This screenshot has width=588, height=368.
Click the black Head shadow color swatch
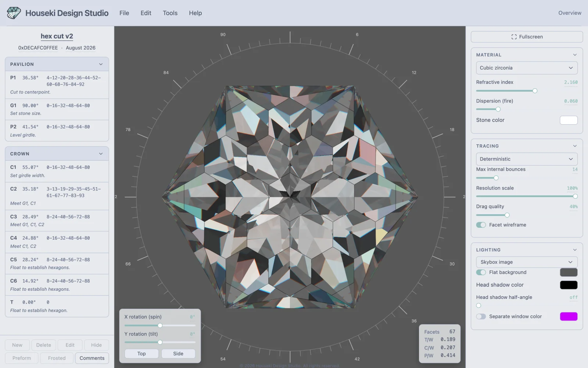tap(569, 285)
